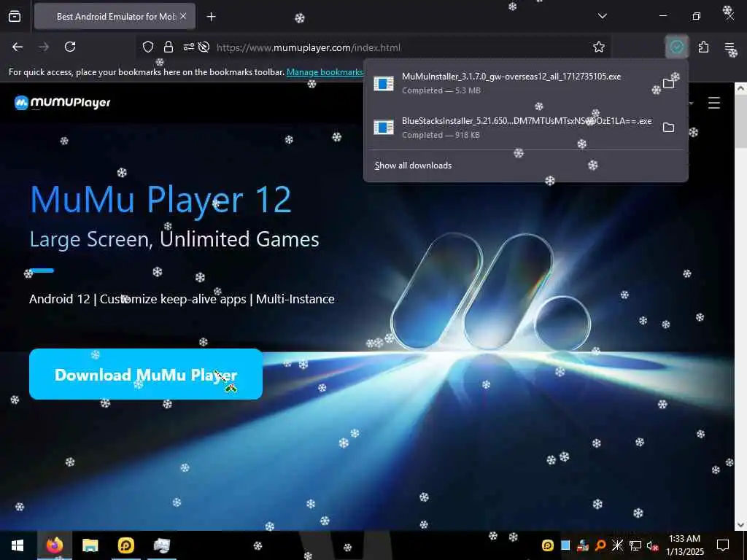This screenshot has height=560, width=747.
Task: Open the Firefox application menu
Action: point(729,47)
